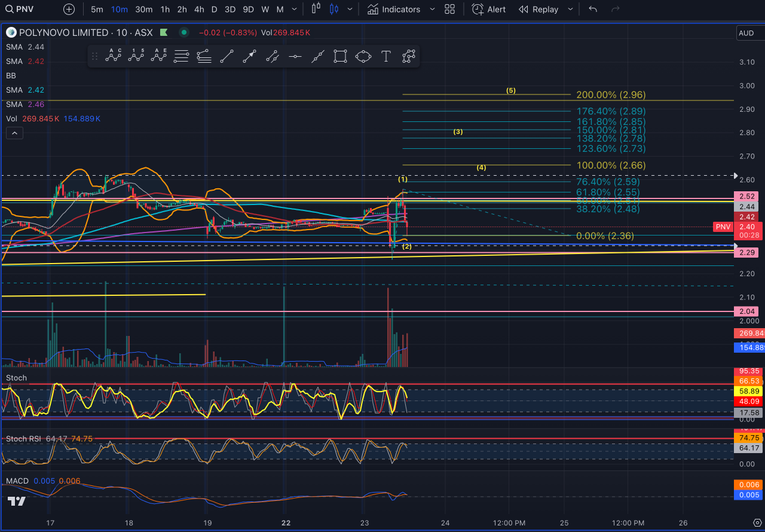Click the 200.00% (2.96) Fib level label
765x532 pixels.
point(611,94)
